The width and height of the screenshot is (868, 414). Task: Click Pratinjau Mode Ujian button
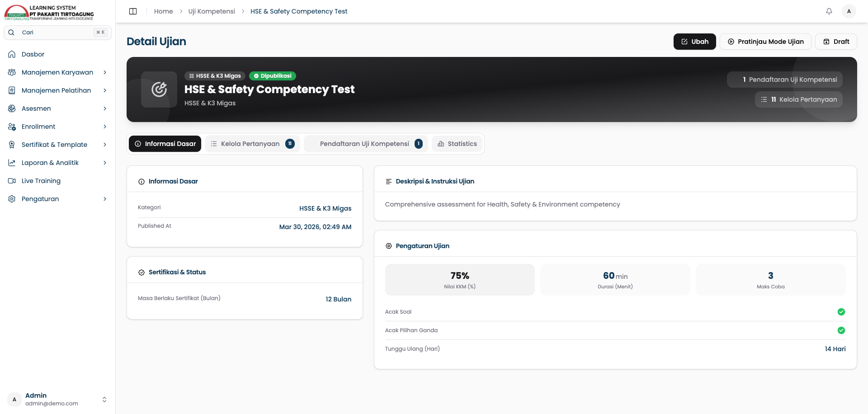(x=766, y=42)
